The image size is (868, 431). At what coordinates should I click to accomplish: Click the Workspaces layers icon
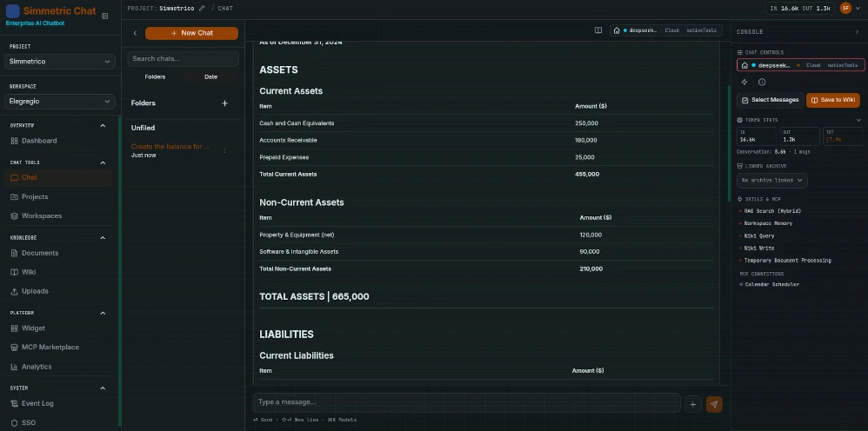tap(15, 215)
